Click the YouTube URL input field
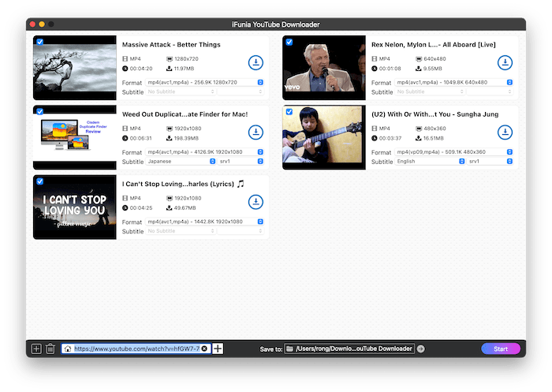Image resolution: width=552 pixels, height=392 pixels. point(136,349)
